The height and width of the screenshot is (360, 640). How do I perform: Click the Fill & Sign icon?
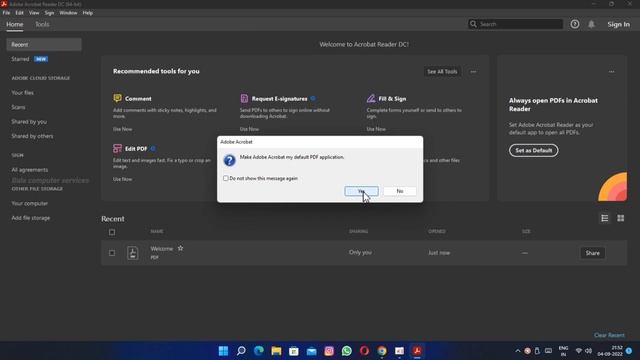[x=371, y=98]
